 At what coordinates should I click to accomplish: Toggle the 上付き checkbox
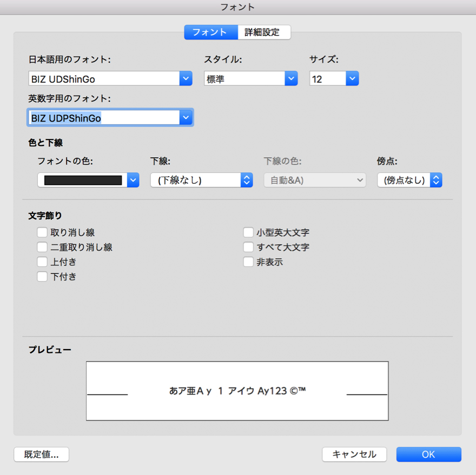(x=42, y=262)
